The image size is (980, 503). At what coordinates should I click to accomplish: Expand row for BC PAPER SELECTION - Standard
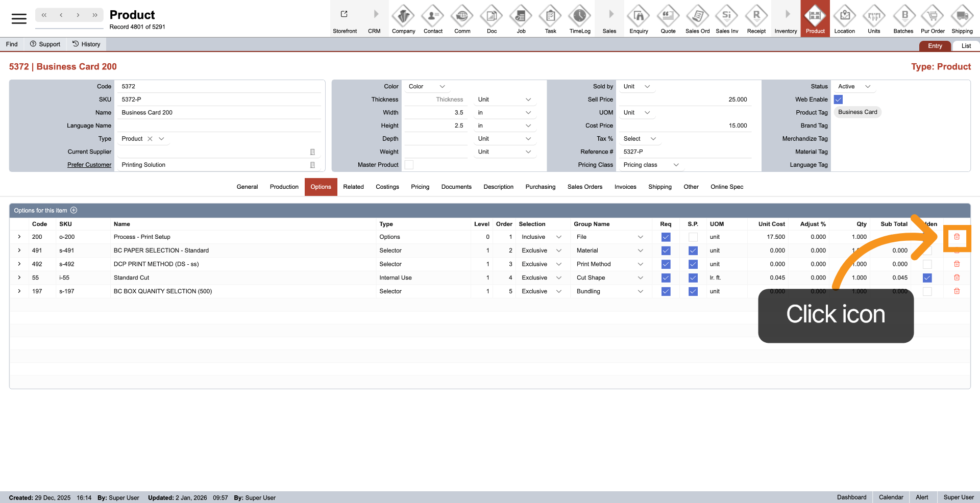[x=19, y=250]
